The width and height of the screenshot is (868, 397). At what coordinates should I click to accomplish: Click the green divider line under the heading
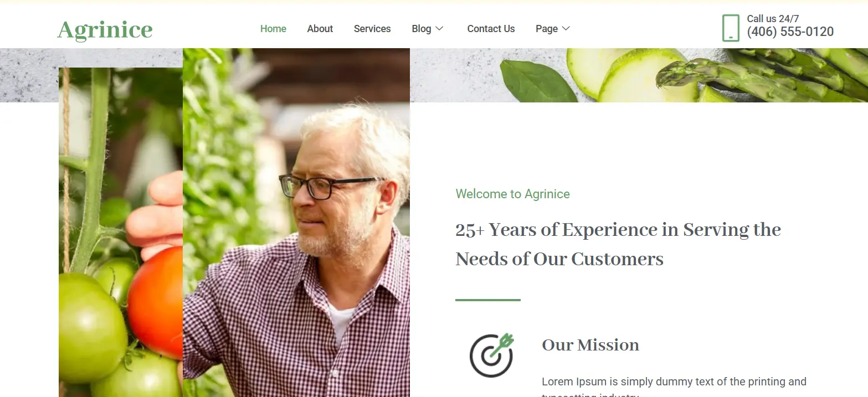(488, 300)
